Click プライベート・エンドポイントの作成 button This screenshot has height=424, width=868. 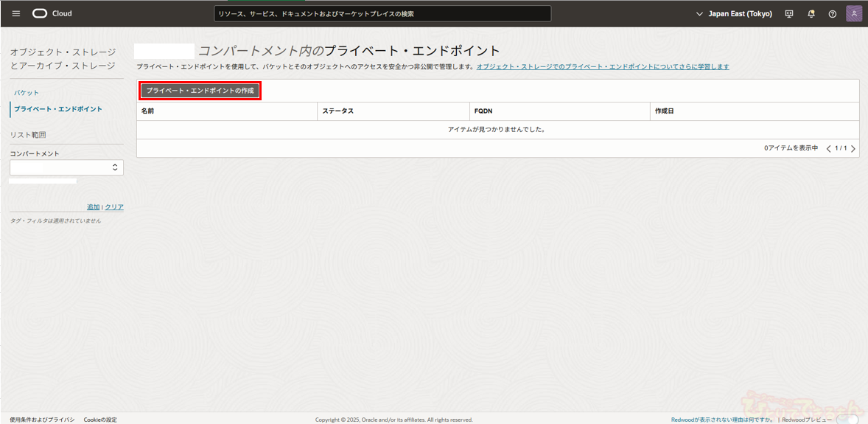pyautogui.click(x=200, y=91)
